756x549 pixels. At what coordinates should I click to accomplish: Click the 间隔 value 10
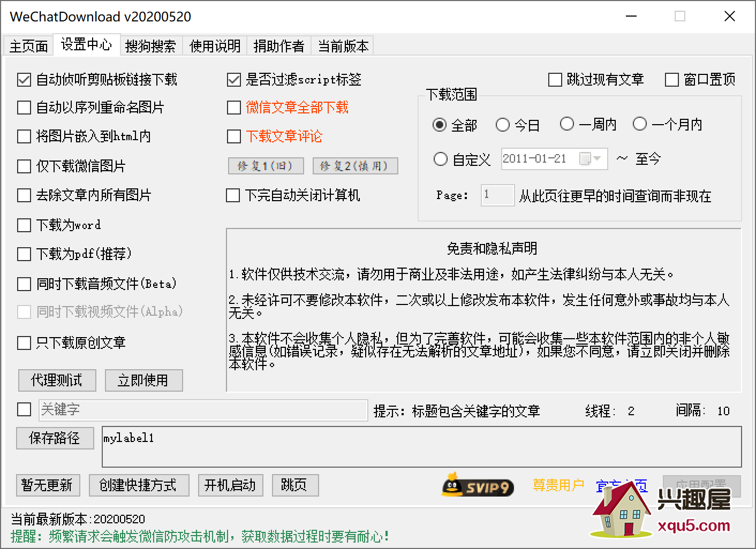point(723,411)
